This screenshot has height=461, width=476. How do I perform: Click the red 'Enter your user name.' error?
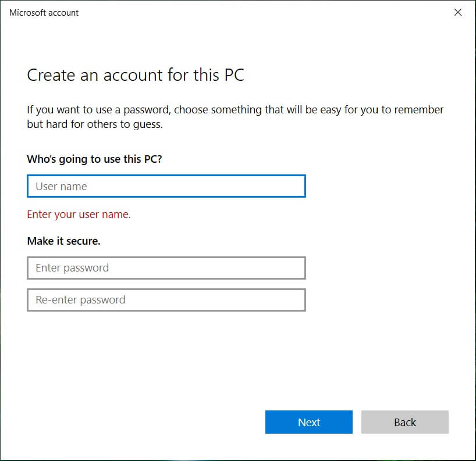point(79,215)
